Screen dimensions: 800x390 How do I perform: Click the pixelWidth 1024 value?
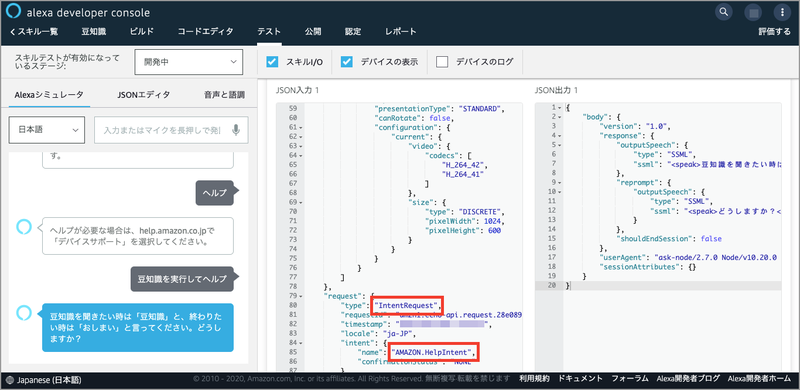point(492,221)
